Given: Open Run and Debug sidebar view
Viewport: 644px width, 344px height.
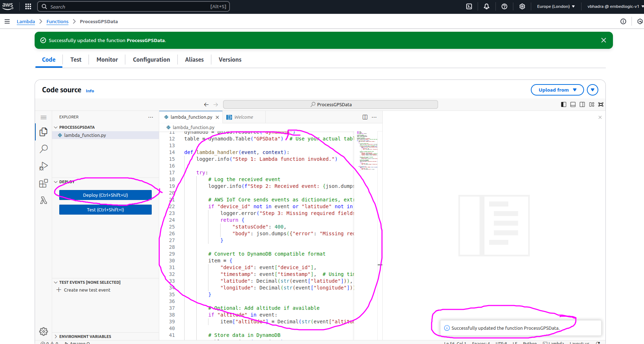Looking at the screenshot, I should tap(44, 166).
